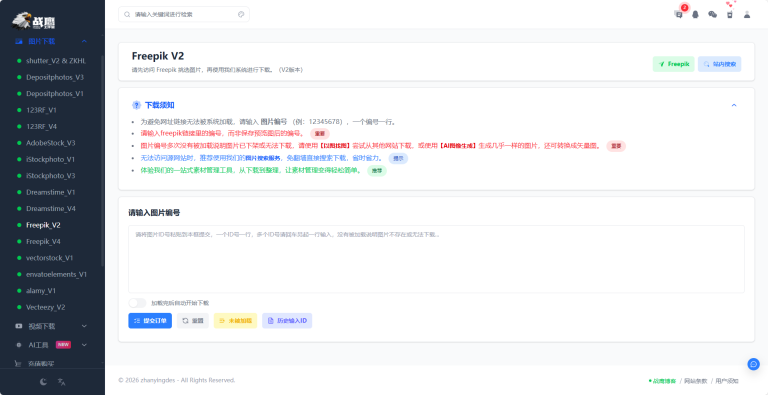
Task: Open the 网站条款 footer link
Action: click(x=696, y=381)
